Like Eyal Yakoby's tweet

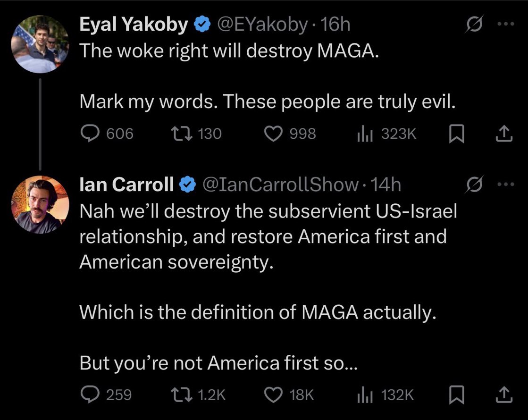point(272,134)
